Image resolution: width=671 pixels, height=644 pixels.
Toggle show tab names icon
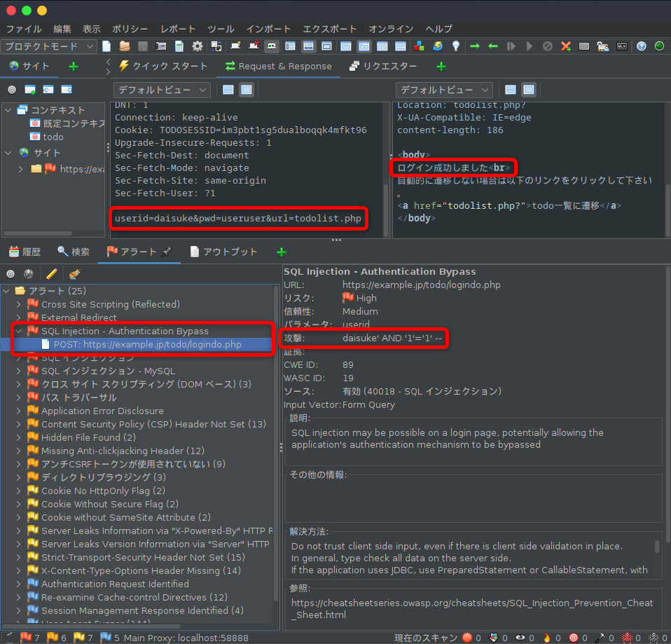(272, 46)
